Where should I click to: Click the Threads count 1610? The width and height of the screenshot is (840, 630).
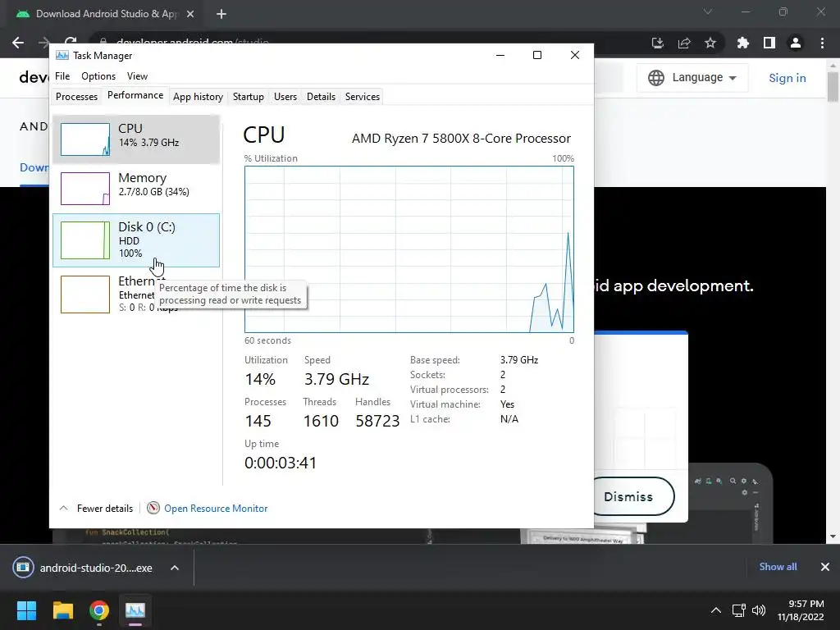[x=321, y=421]
